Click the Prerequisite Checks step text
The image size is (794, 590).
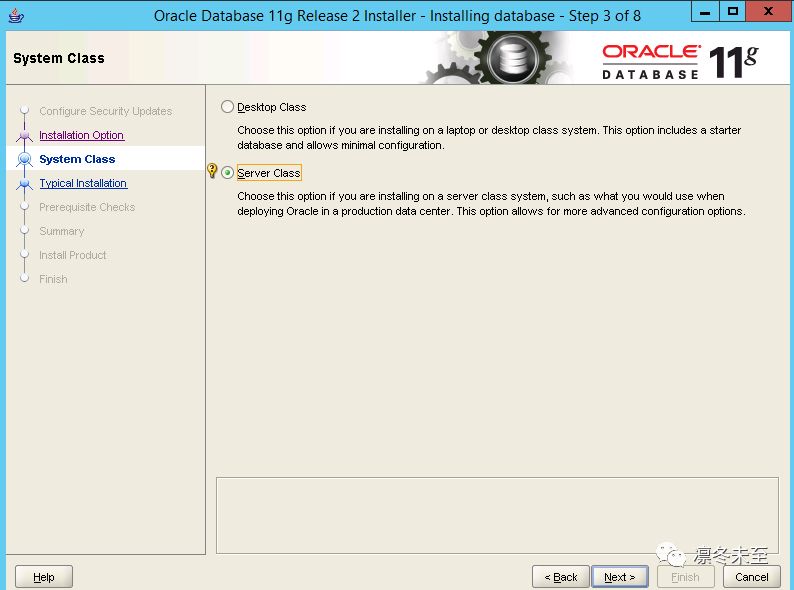tap(87, 207)
